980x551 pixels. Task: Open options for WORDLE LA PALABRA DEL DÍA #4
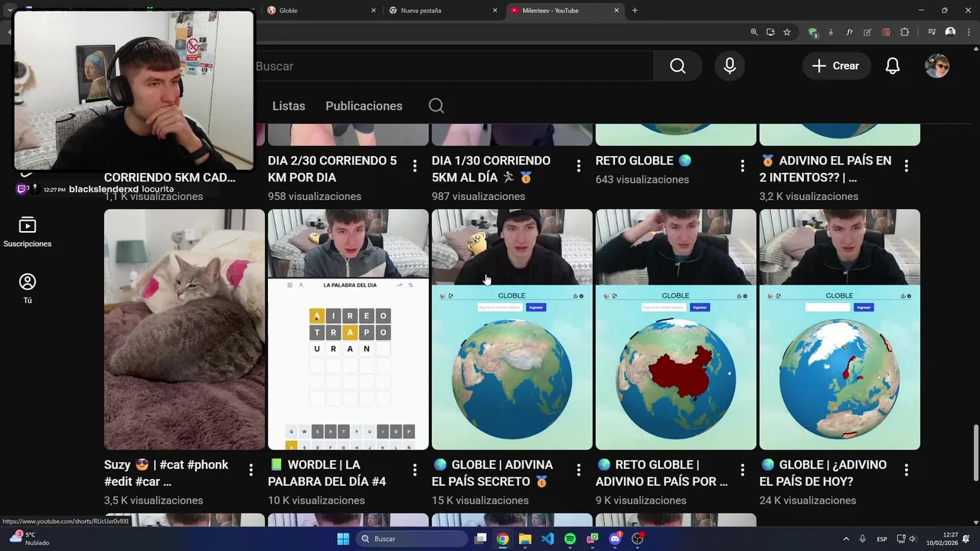(x=415, y=470)
